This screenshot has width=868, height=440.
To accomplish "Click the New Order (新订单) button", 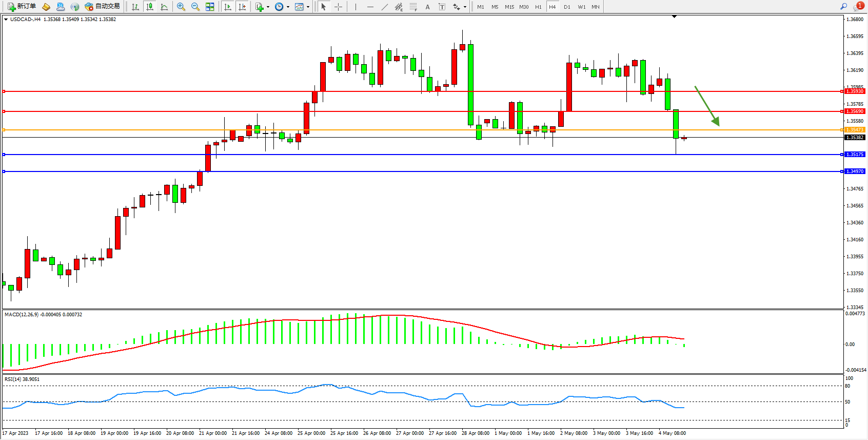I will [22, 7].
